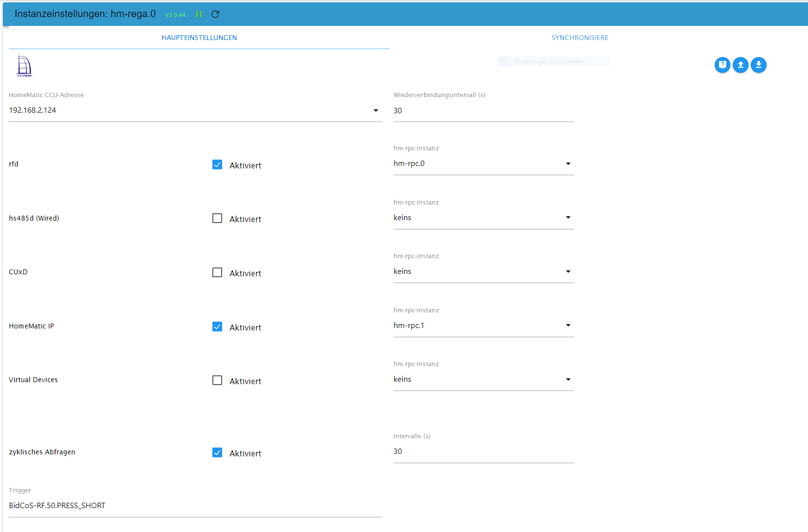Uncheck the HomeMatic IP Aktiviert checkbox
Screen dimensions: 808x532
[217, 327]
